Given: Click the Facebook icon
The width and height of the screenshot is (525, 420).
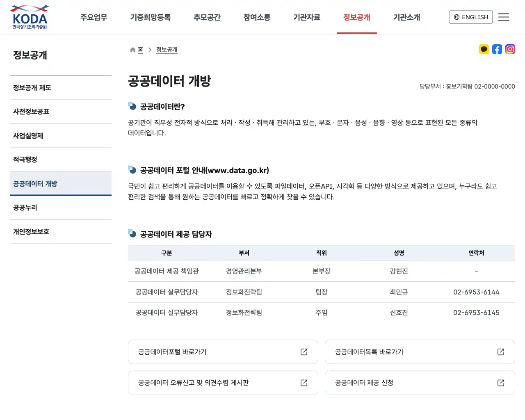Looking at the screenshot, I should pos(497,49).
